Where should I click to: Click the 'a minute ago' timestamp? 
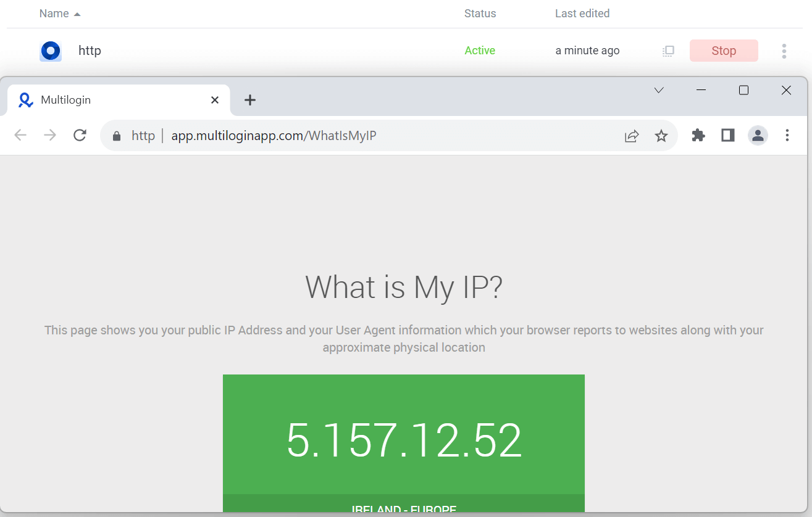[x=587, y=51]
